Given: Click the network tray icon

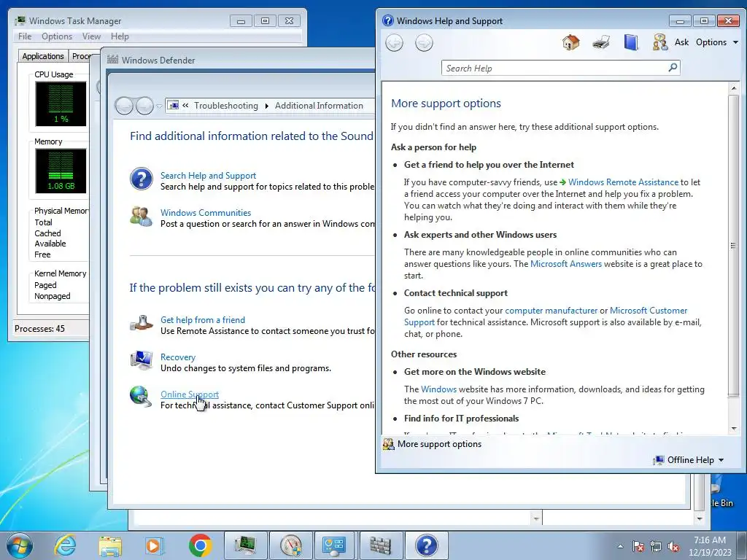Looking at the screenshot, I should [656, 546].
